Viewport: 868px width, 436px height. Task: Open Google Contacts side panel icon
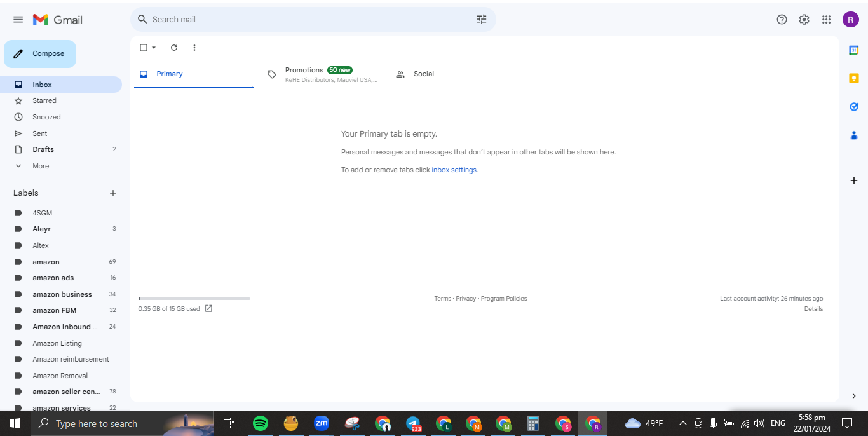[854, 135]
